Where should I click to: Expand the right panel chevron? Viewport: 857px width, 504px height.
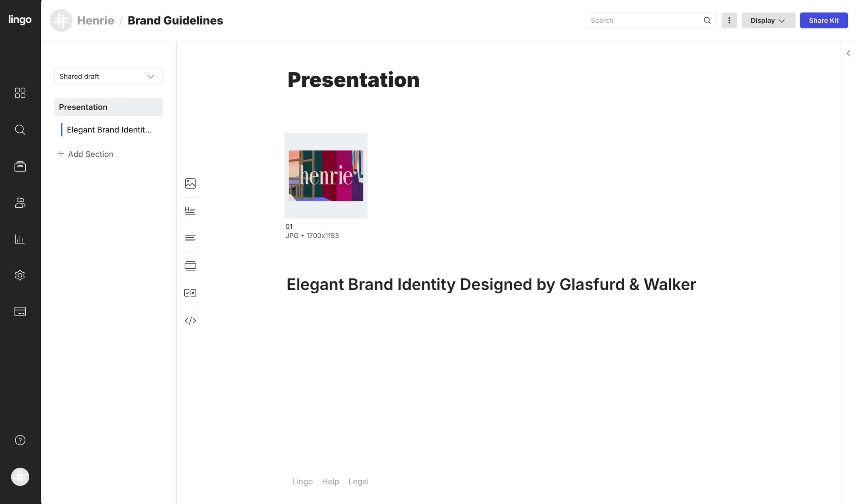pyautogui.click(x=849, y=54)
